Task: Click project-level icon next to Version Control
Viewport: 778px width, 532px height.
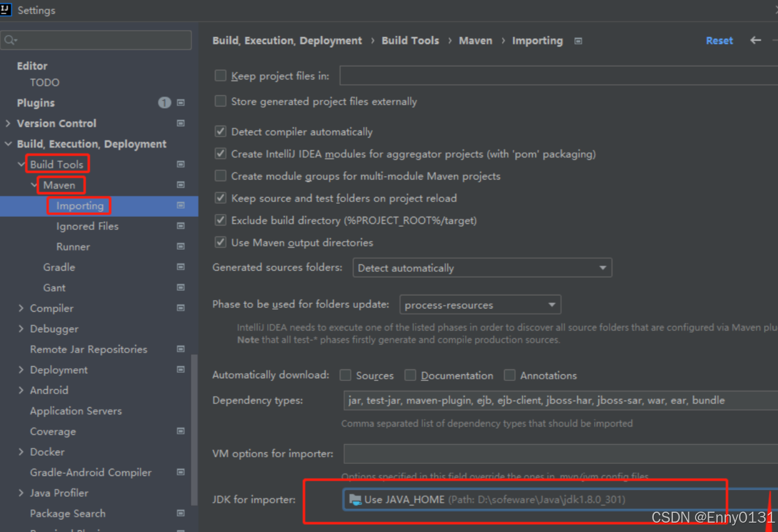Action: (181, 124)
